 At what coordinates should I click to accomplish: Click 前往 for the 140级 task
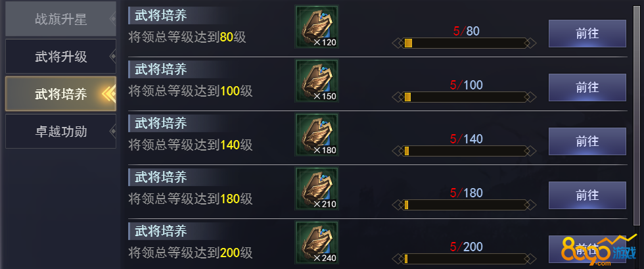point(587,141)
